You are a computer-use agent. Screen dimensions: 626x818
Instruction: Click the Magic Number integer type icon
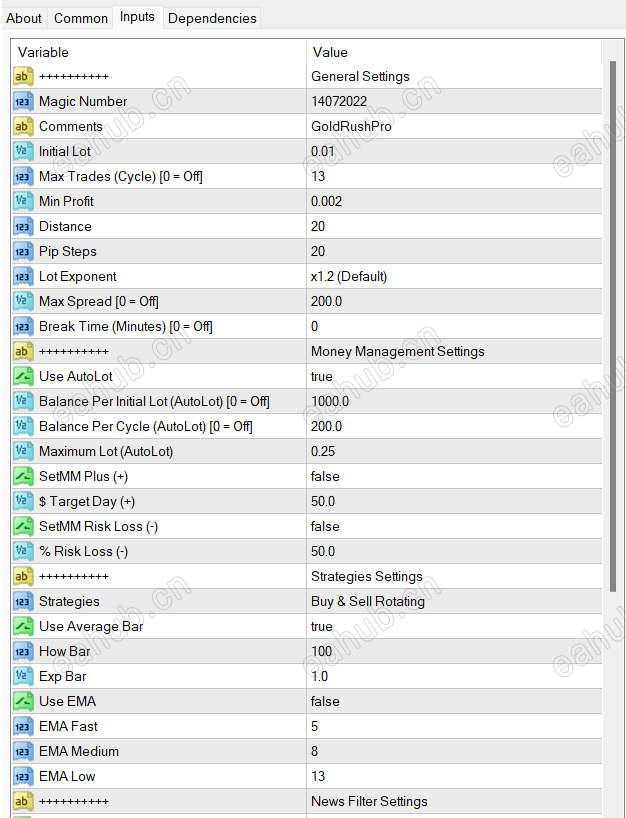[x=23, y=101]
